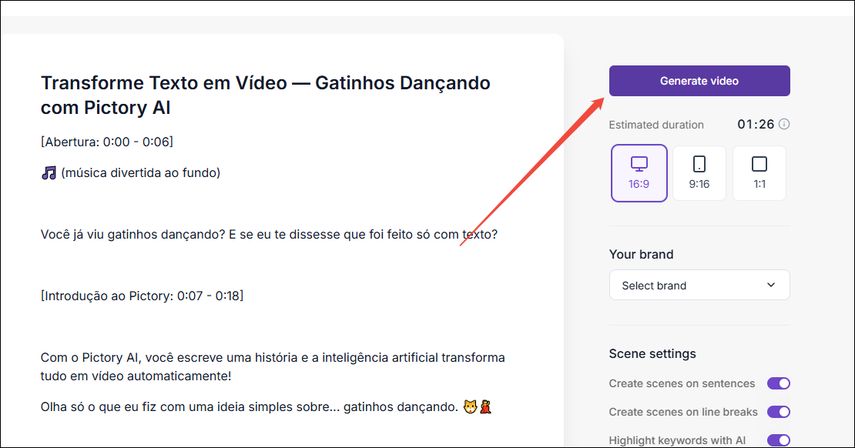Click the dancer emoji at script end
The image size is (855, 448).
coord(485,407)
